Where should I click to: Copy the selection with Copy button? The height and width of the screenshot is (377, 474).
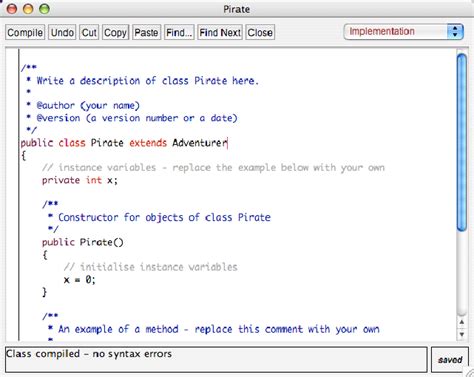click(x=115, y=32)
